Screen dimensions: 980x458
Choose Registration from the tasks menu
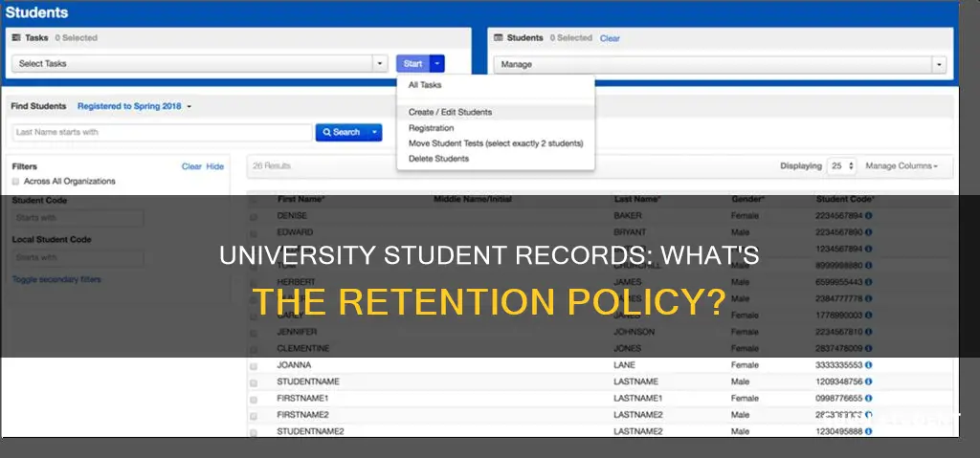click(x=432, y=128)
